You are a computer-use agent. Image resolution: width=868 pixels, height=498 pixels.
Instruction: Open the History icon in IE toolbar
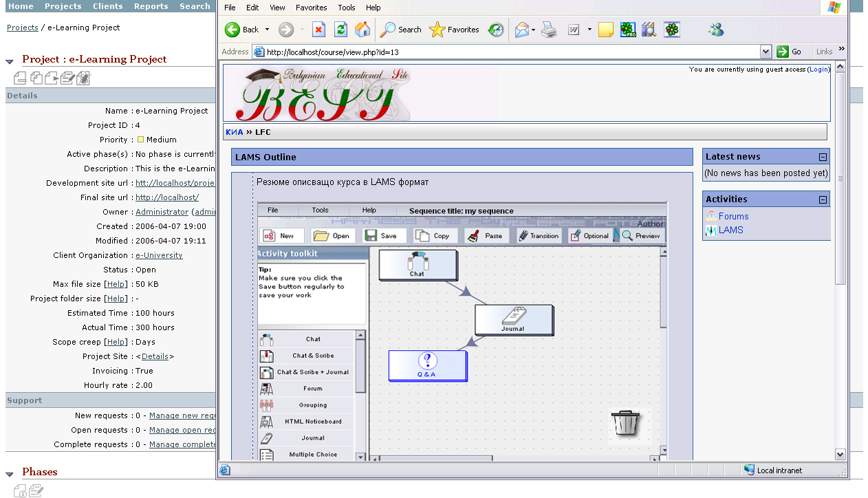(496, 30)
